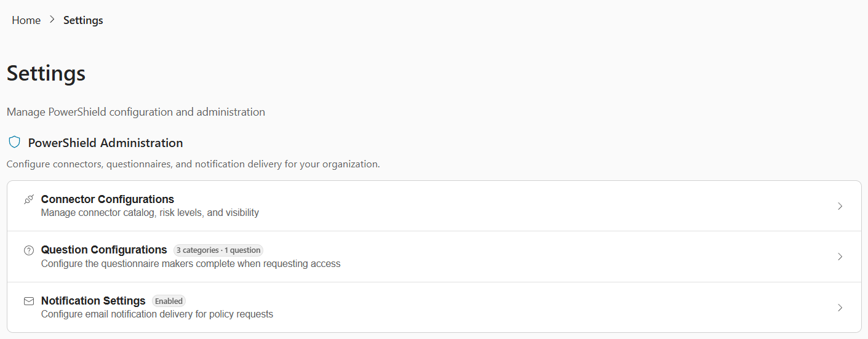Go to Home in the breadcrumb
This screenshot has width=868, height=339.
click(26, 20)
